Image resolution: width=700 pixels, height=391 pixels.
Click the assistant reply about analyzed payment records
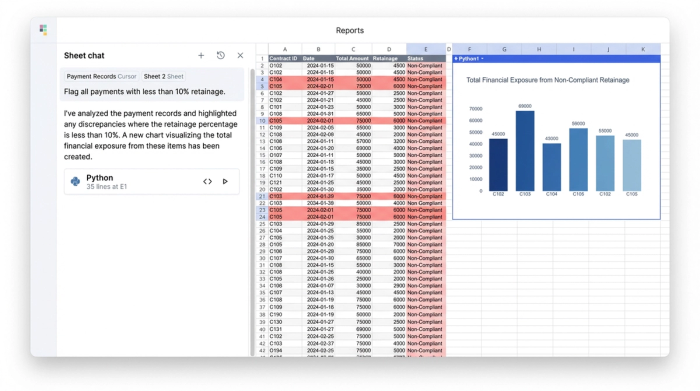(x=151, y=135)
